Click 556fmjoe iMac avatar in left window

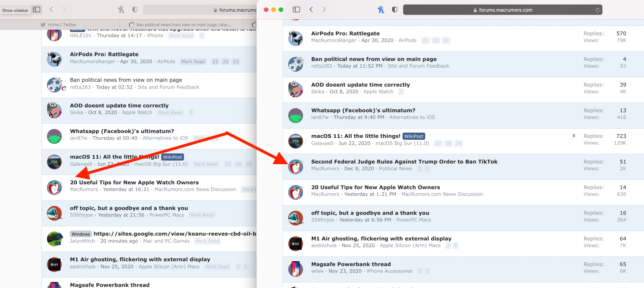54,213
